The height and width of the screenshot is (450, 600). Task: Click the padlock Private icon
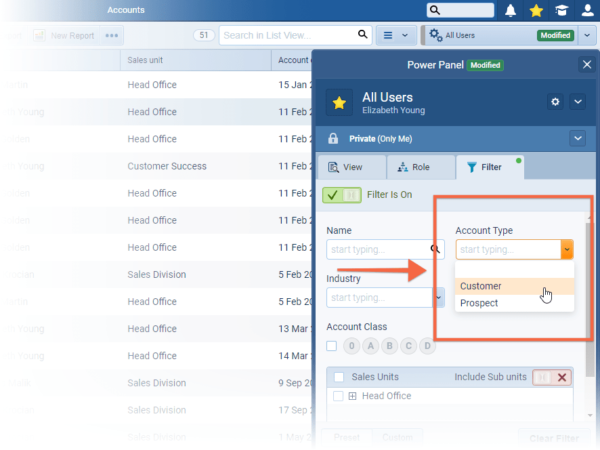334,138
